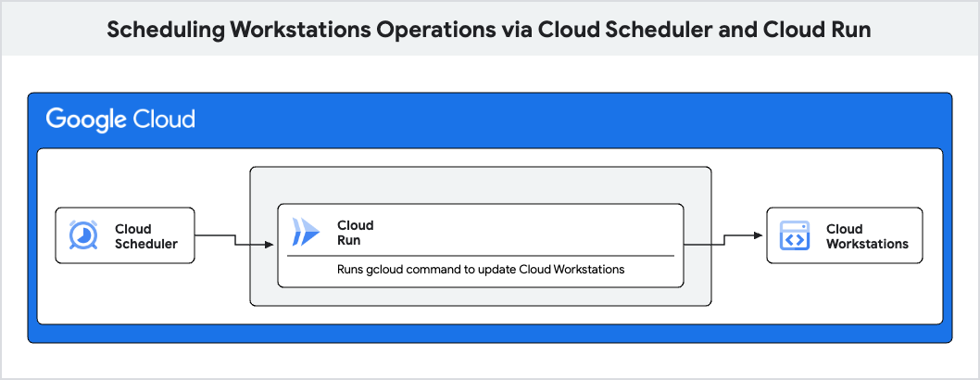Click the Cloud Scheduler alarm clock icon
The height and width of the screenshot is (380, 980).
click(x=84, y=235)
